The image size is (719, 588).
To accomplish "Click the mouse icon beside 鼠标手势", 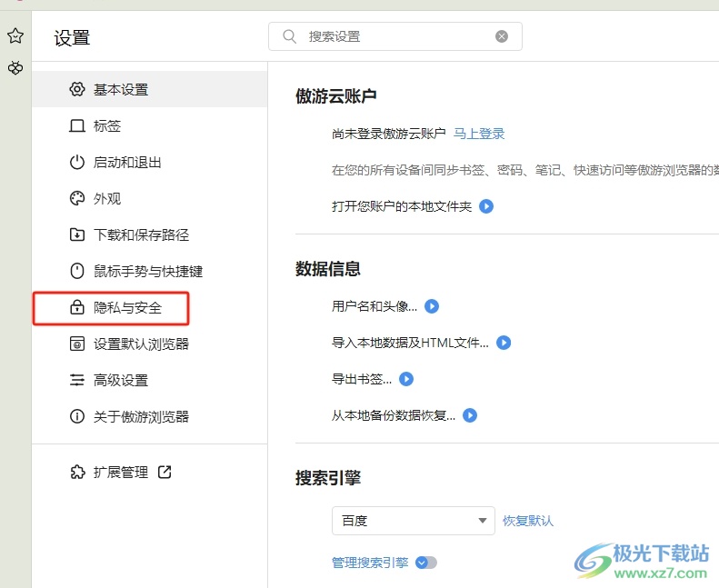I will (x=77, y=271).
